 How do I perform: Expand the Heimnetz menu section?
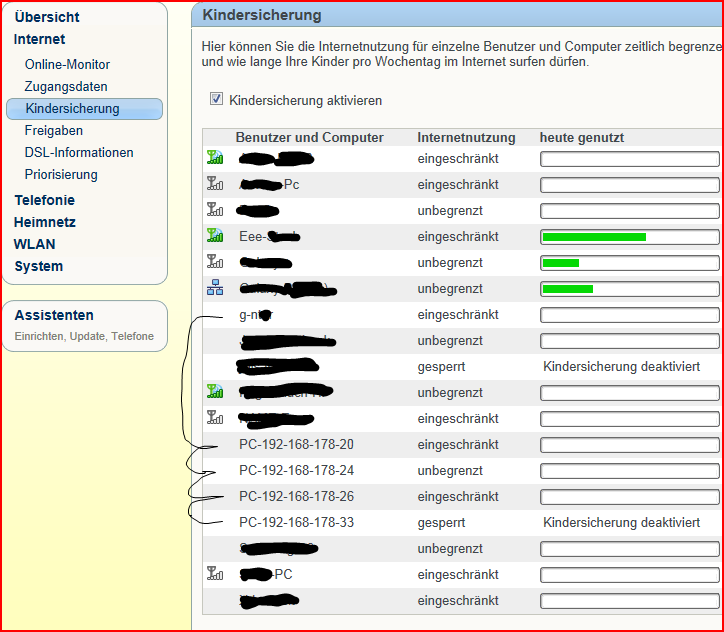click(x=44, y=222)
